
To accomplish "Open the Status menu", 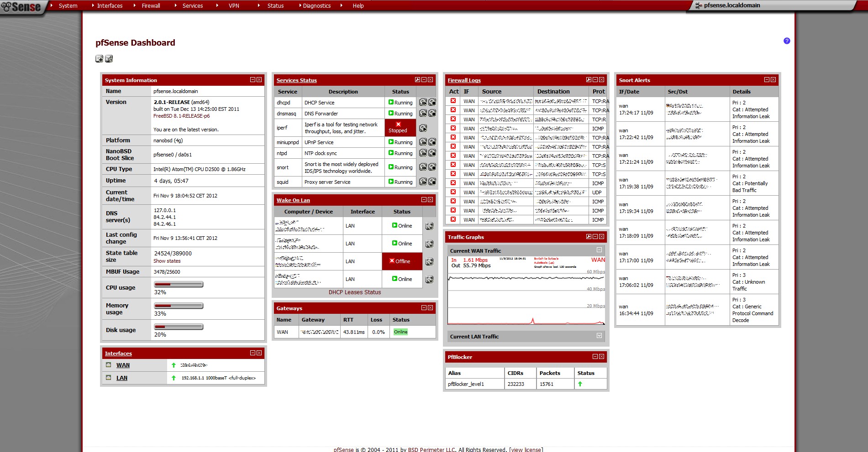I will [x=275, y=5].
